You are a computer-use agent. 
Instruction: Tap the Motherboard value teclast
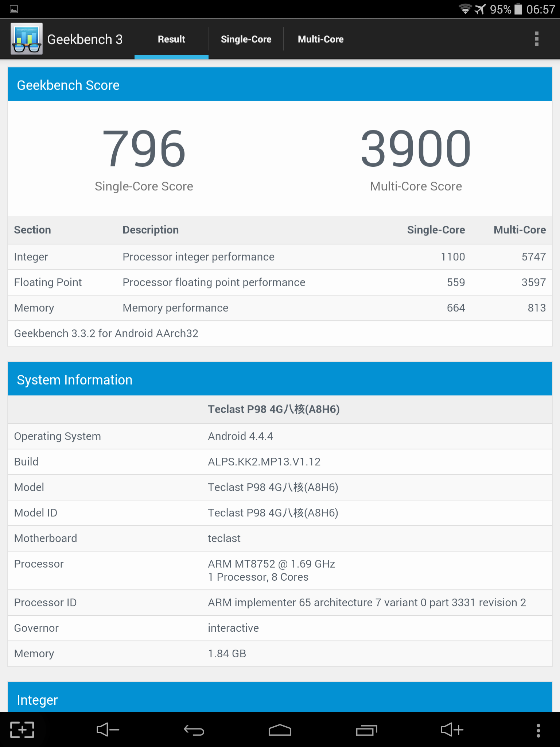click(224, 538)
